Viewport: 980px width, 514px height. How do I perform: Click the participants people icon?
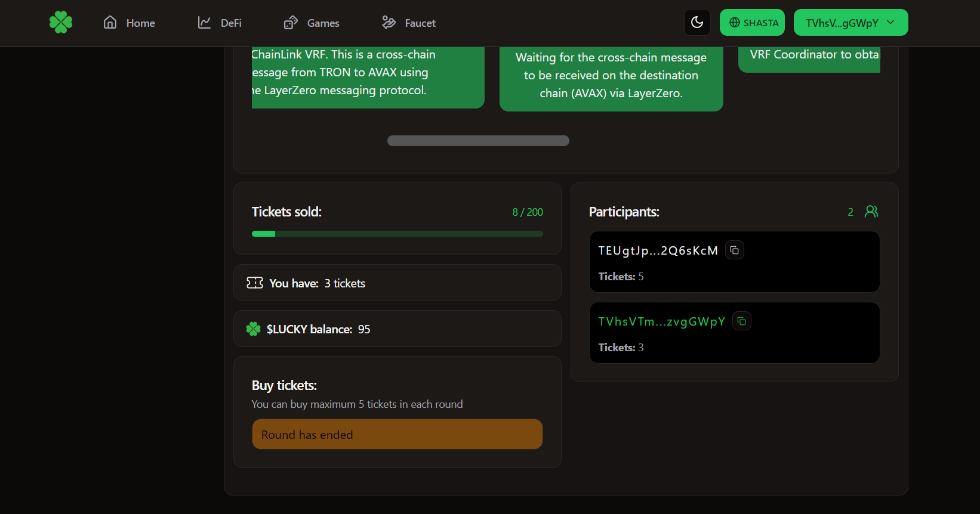click(871, 211)
